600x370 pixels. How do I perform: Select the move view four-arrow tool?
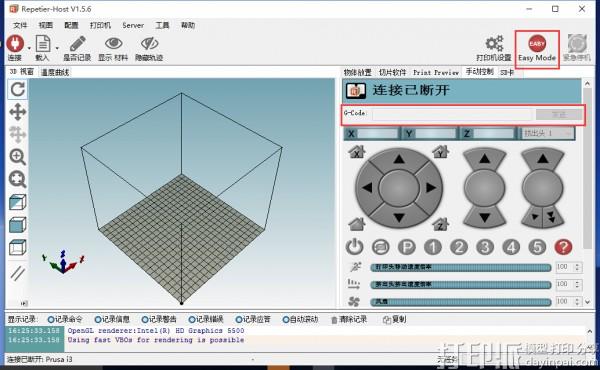(x=18, y=112)
